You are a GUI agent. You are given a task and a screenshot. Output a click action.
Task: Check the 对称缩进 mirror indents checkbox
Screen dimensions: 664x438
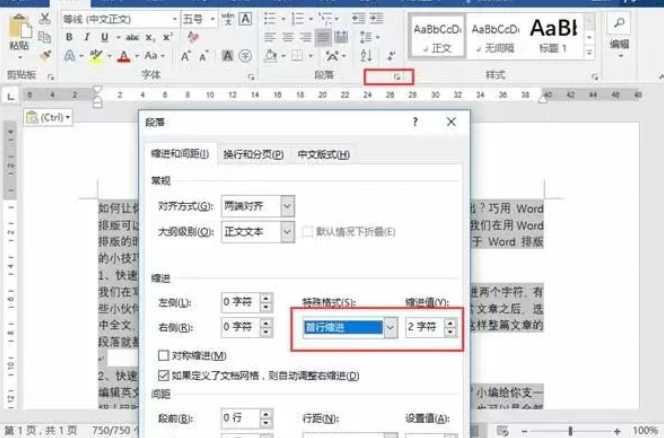click(163, 355)
